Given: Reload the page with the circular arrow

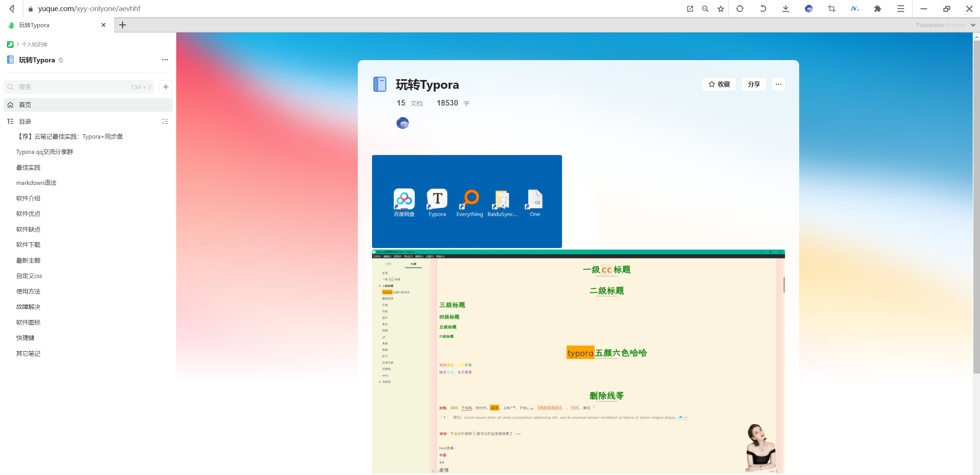Looking at the screenshot, I should [763, 8].
